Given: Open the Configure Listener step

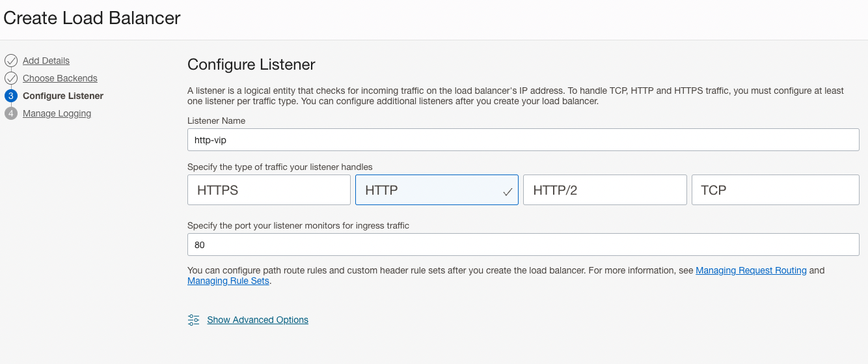Looking at the screenshot, I should pos(63,96).
